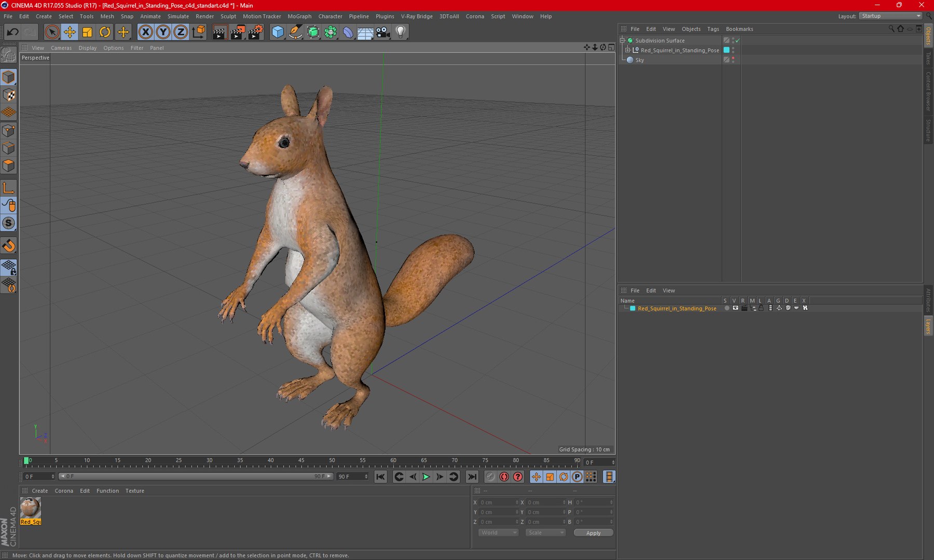Toggle Z axis lock

coord(181,32)
